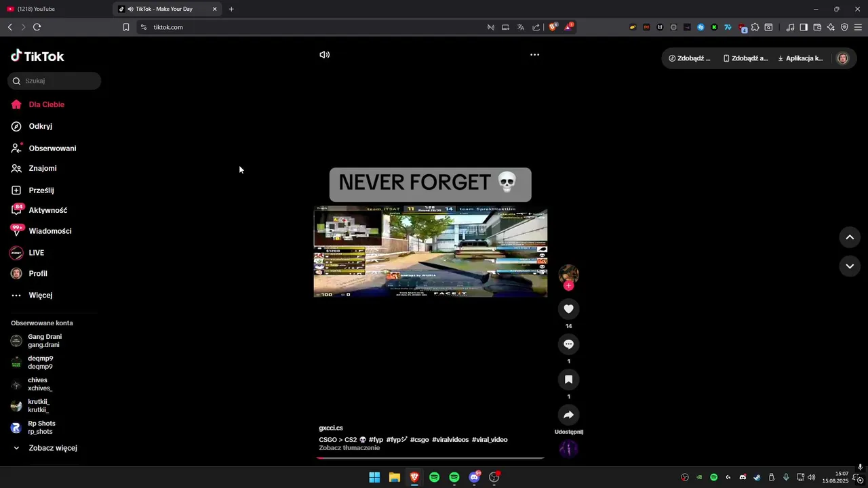
Task: Open the translate page icon
Action: coord(520,27)
